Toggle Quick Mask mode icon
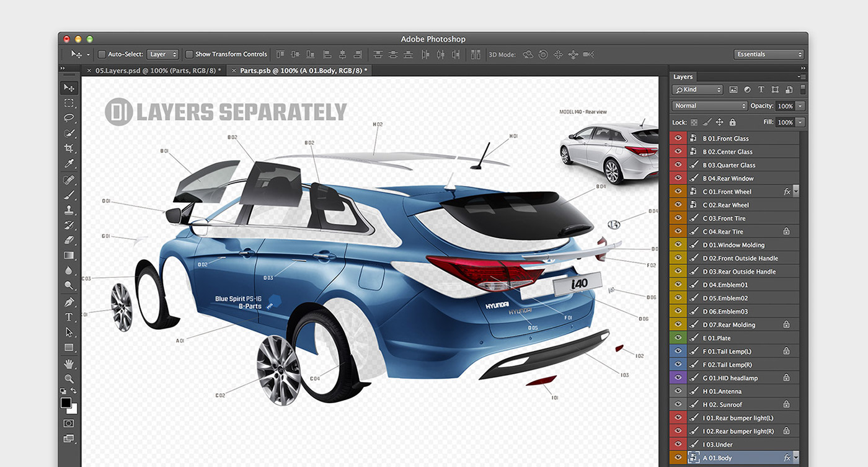 [x=69, y=423]
